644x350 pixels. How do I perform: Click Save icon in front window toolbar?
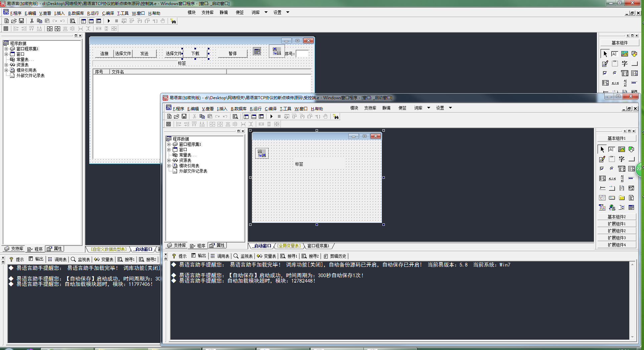point(184,117)
